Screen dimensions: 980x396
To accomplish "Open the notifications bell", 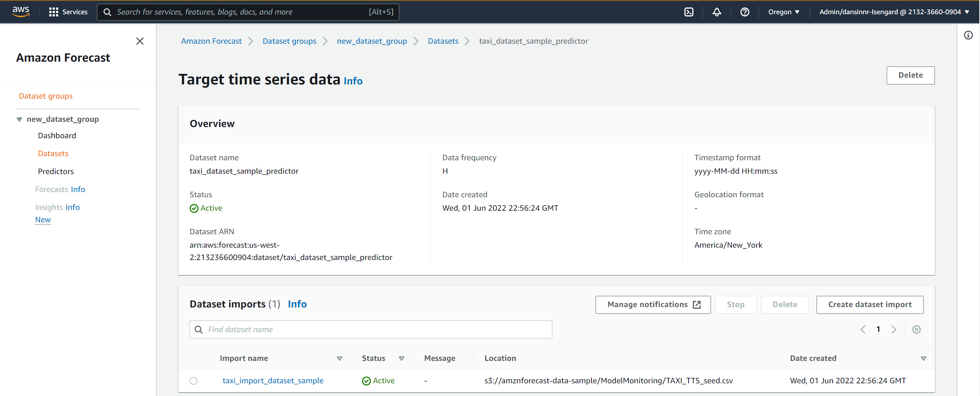I will (x=717, y=12).
